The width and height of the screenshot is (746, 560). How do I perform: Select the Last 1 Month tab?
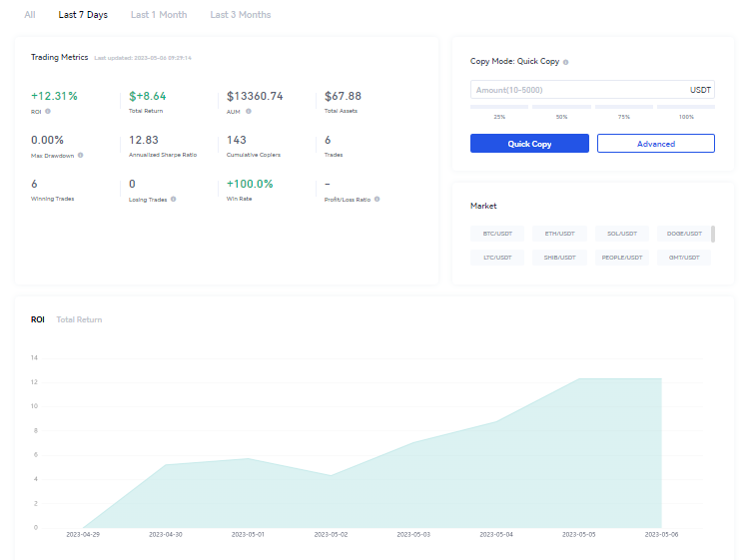pyautogui.click(x=159, y=15)
